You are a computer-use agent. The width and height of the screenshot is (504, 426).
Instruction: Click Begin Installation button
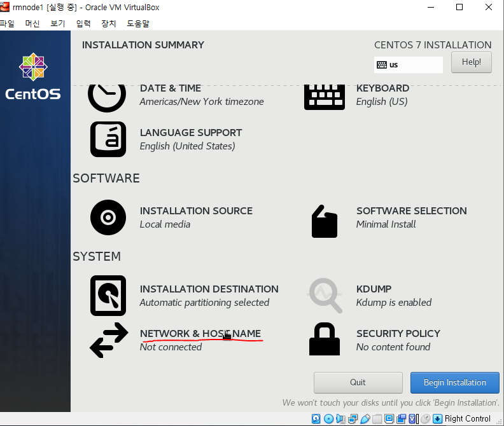click(455, 382)
